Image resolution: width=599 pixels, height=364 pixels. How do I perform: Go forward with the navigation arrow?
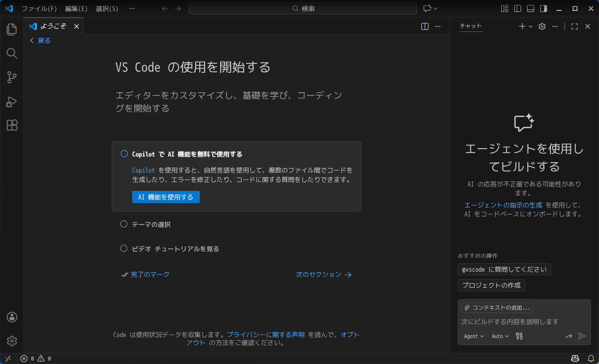point(178,8)
